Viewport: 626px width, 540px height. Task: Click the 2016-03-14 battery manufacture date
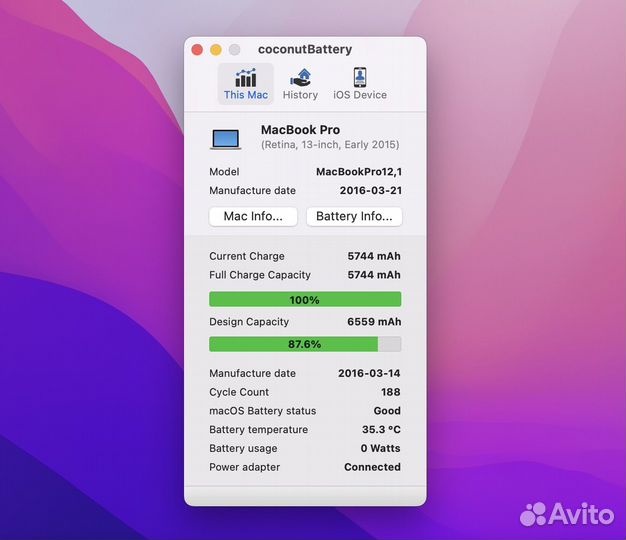tap(369, 373)
